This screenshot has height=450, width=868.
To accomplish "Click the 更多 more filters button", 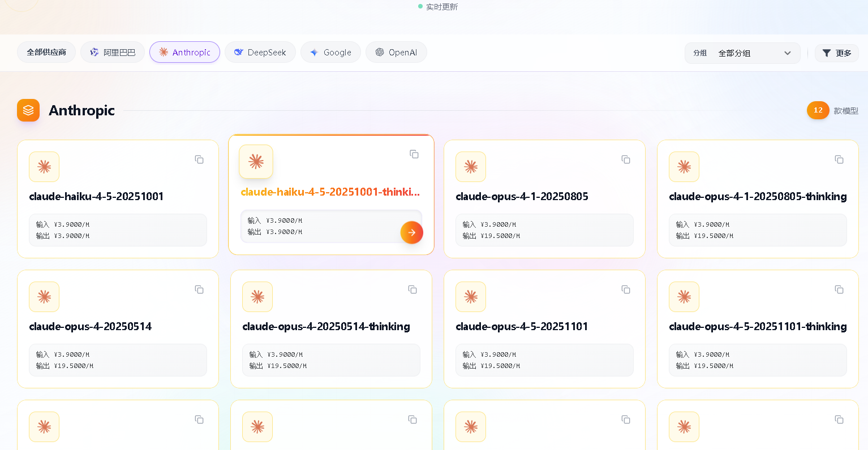I will point(837,53).
